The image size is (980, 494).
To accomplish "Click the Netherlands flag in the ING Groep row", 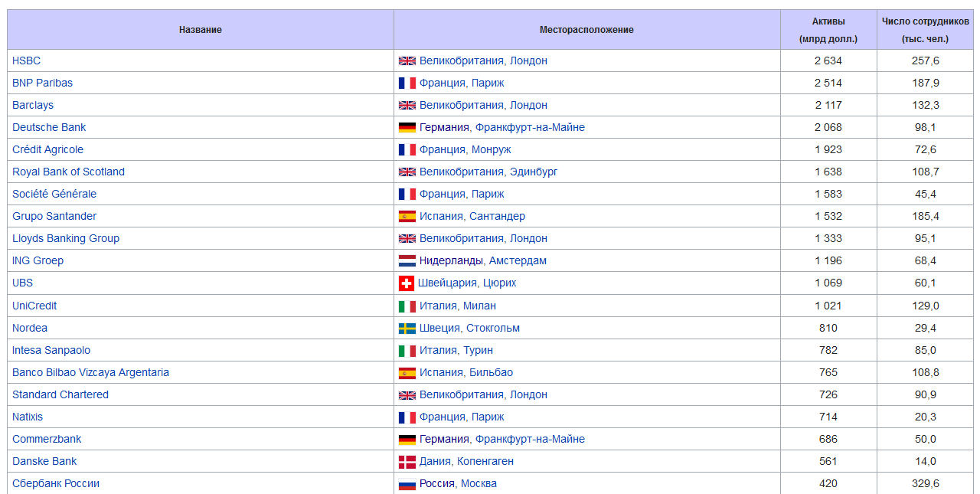I will pos(407,260).
